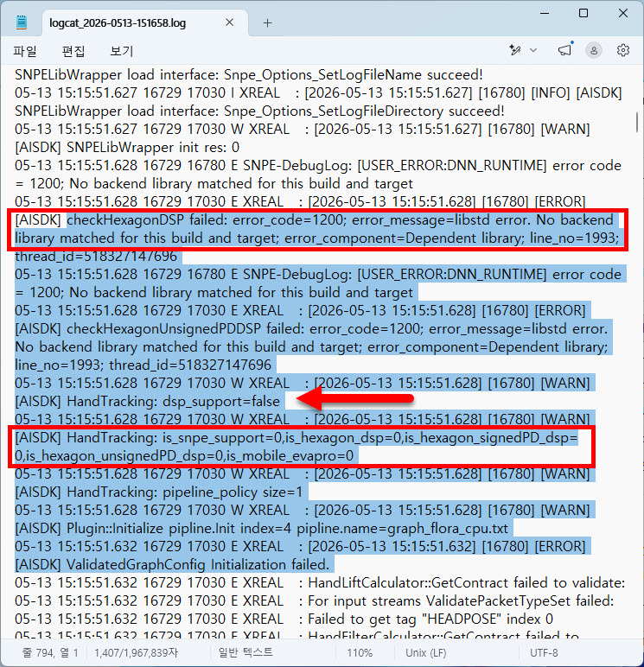Viewport: 644px width, 667px height.
Task: Click the Notepad app icon in title bar
Action: [x=22, y=22]
